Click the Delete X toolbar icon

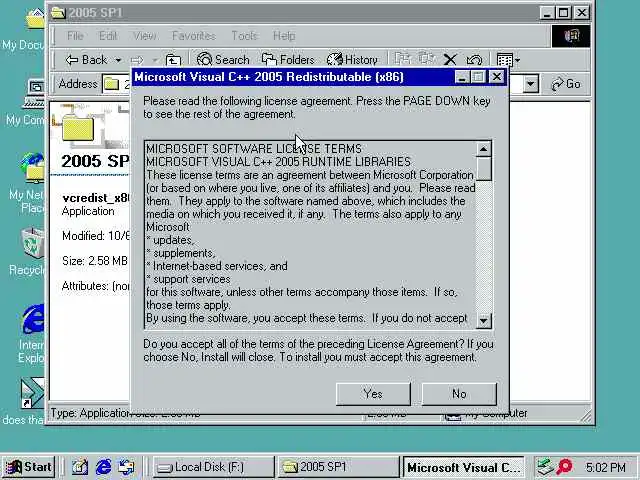450,60
